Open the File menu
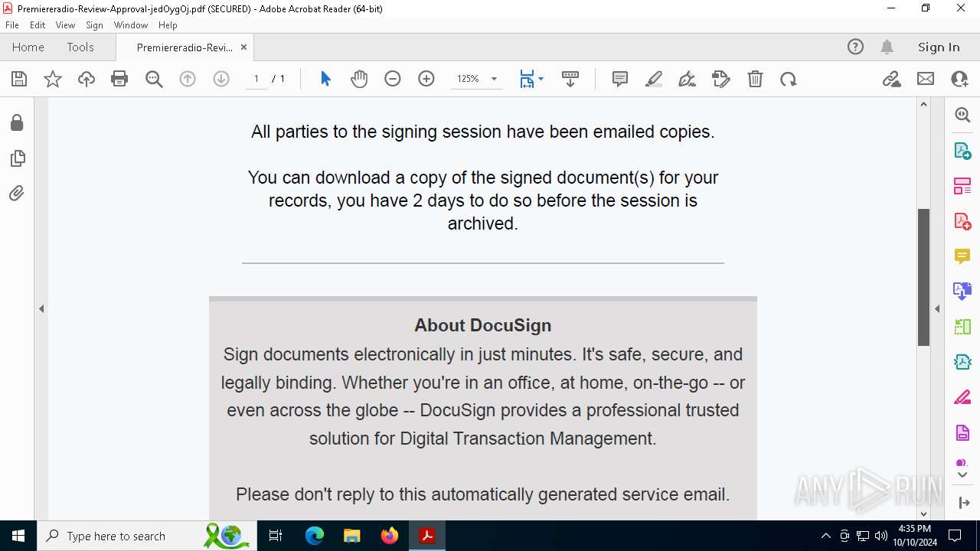 tap(12, 25)
